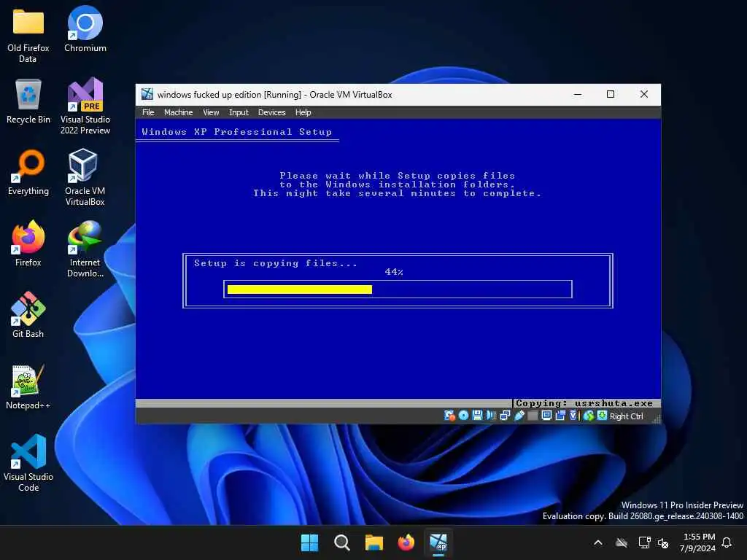
Task: Click the Windows XP Professional Setup heading
Action: pos(237,132)
